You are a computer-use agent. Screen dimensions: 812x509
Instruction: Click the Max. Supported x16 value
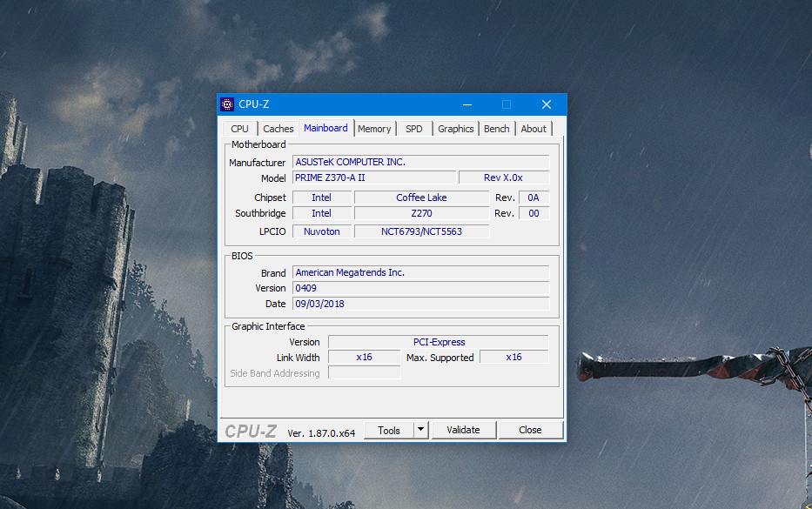point(514,358)
